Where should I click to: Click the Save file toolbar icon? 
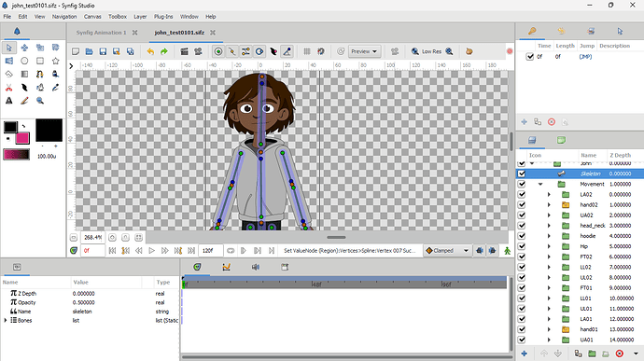point(103,51)
